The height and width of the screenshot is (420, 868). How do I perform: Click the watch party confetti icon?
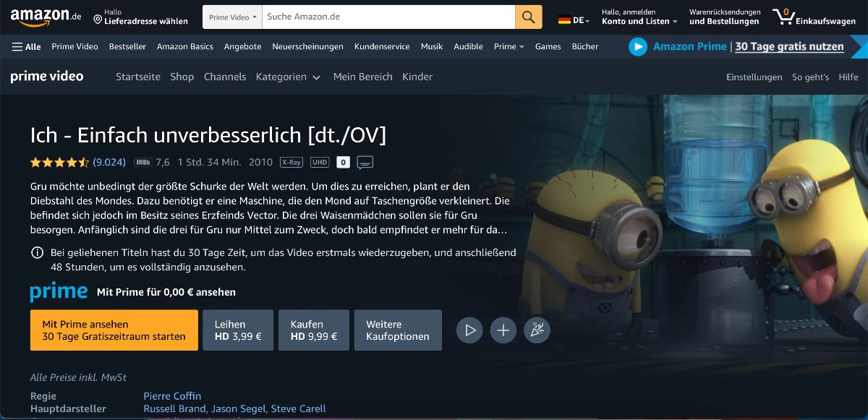(x=537, y=330)
